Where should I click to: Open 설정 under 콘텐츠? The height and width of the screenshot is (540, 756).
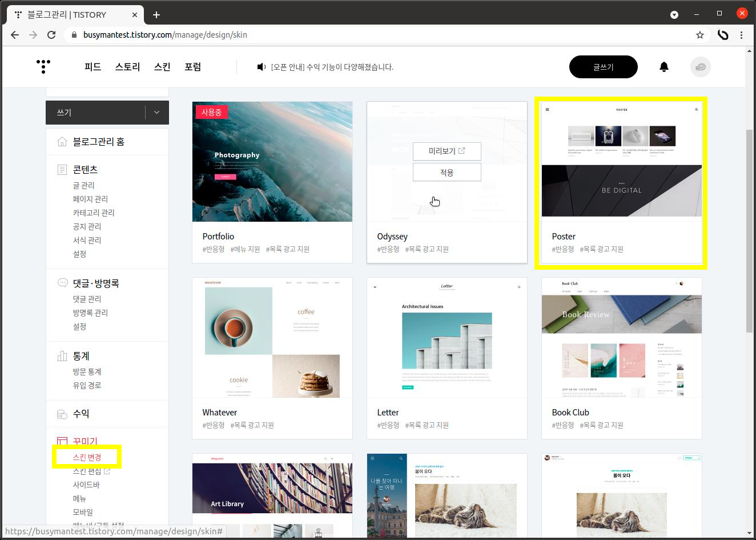(x=79, y=254)
